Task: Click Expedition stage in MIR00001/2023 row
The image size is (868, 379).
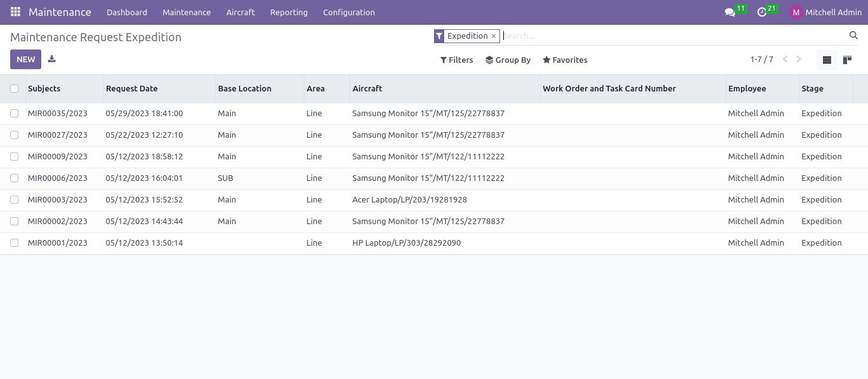Action: coord(821,243)
